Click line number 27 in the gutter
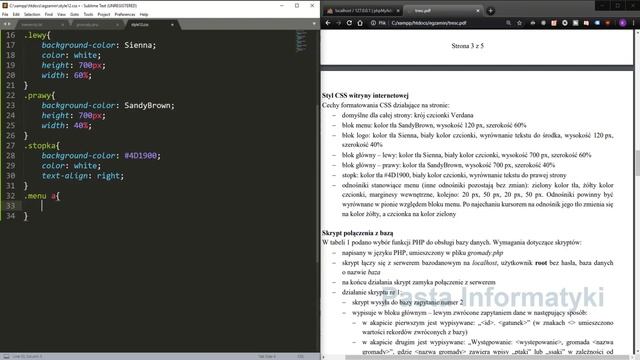This screenshot has width=640, height=360. (x=11, y=146)
